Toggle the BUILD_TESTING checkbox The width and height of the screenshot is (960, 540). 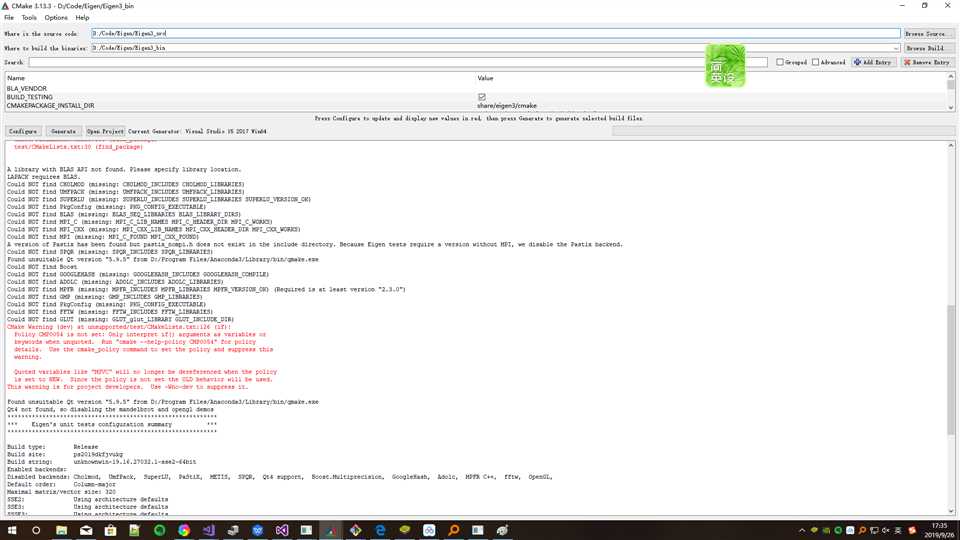pos(482,97)
